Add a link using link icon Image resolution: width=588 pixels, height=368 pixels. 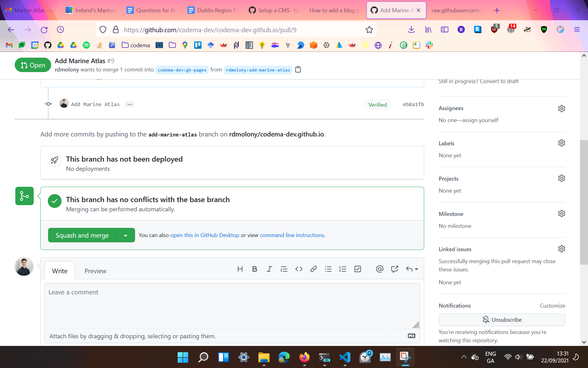click(313, 269)
